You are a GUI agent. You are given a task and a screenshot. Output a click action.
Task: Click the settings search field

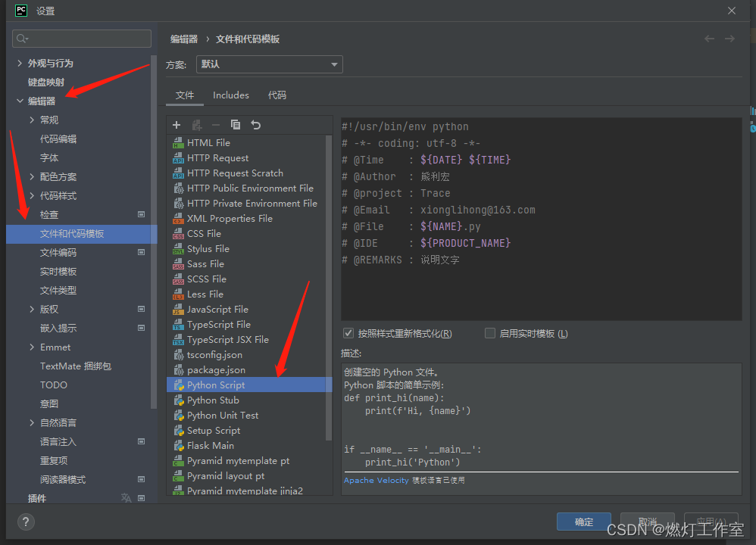click(82, 39)
